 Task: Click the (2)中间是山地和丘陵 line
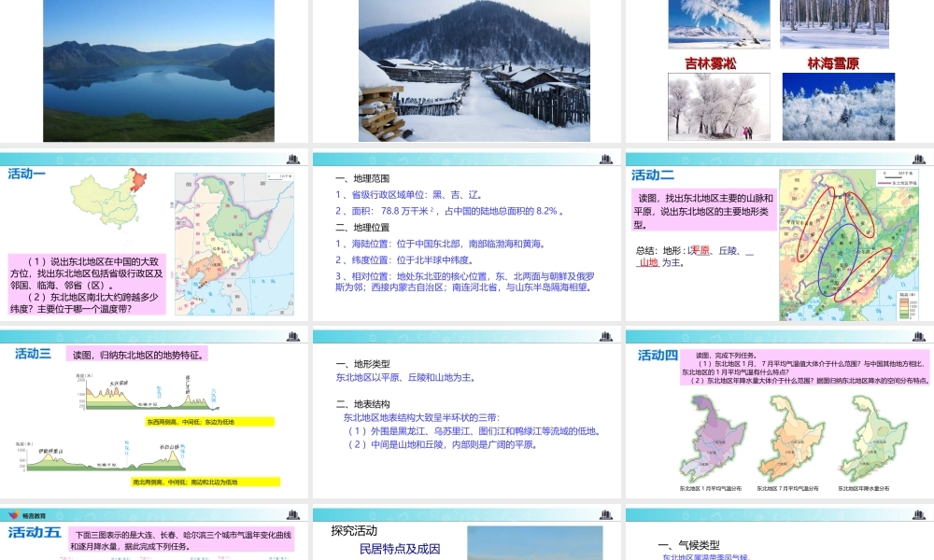[x=443, y=444]
